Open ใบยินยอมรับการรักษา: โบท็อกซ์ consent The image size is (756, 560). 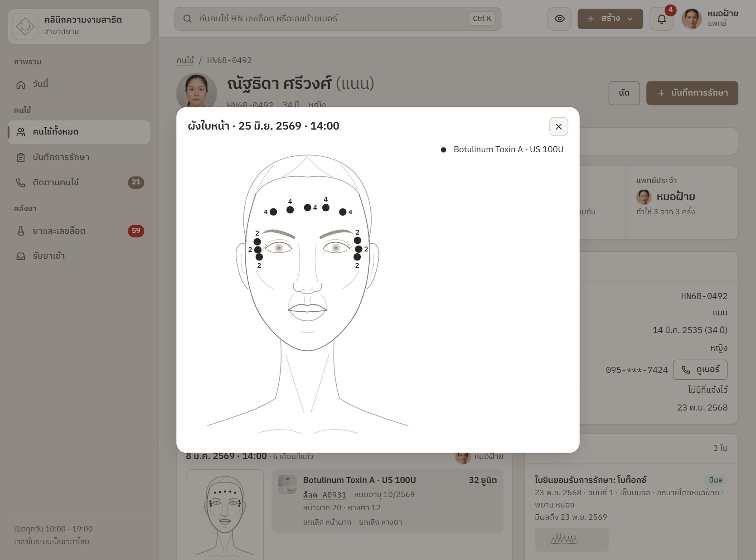click(590, 480)
